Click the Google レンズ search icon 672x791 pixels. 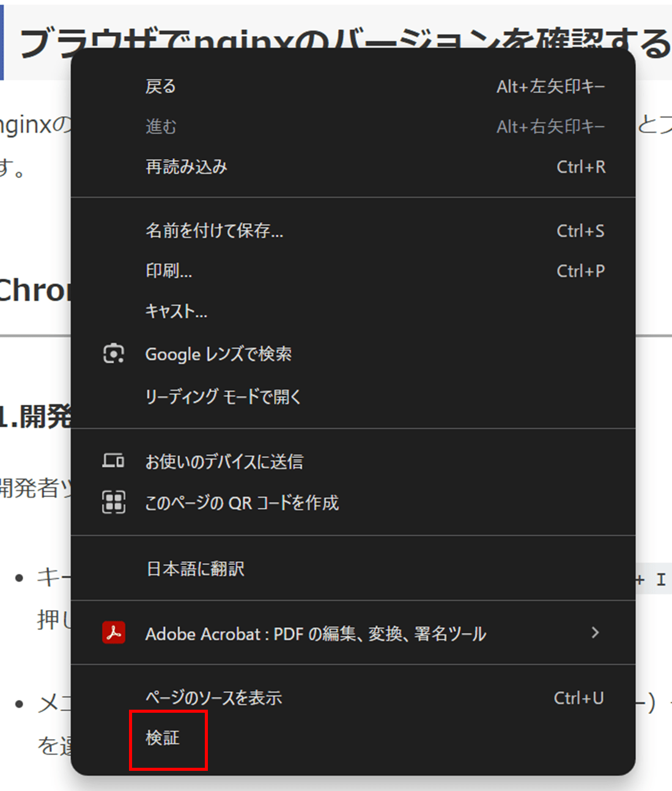[x=113, y=353]
